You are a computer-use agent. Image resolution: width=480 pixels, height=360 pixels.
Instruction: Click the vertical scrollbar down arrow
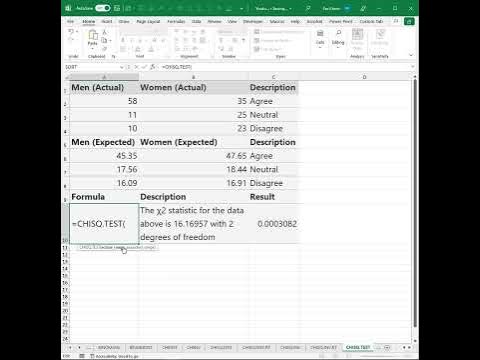tap(415, 341)
